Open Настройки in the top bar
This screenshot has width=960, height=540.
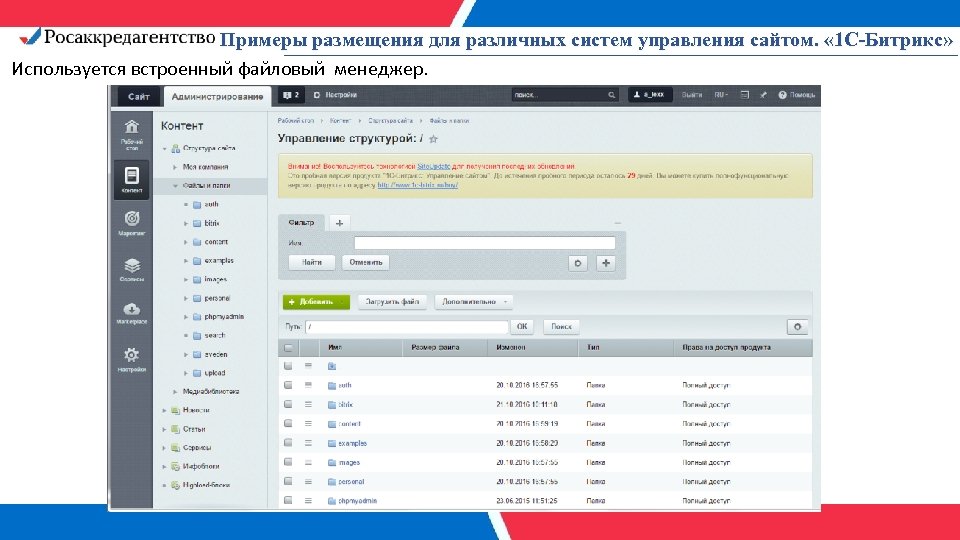(x=336, y=95)
